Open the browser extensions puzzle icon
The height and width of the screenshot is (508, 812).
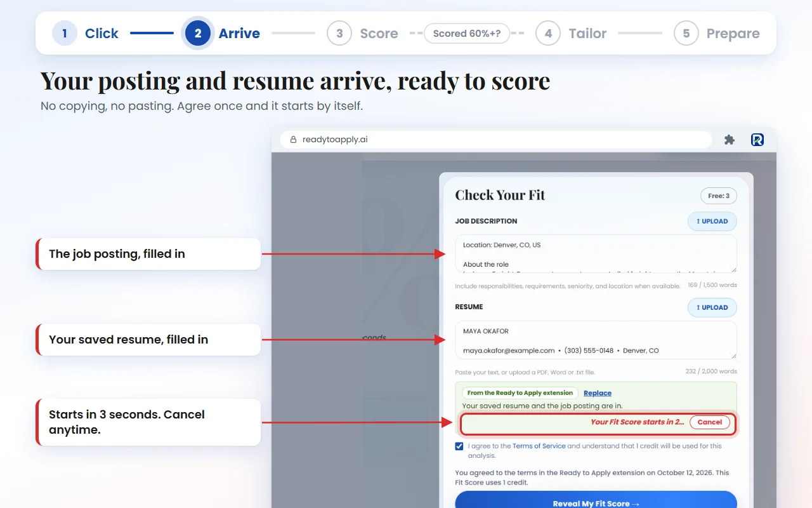pos(730,140)
